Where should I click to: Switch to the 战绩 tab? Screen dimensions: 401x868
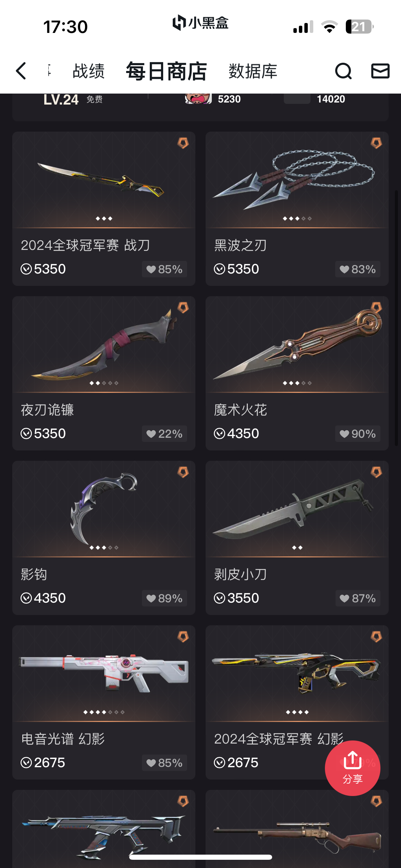(88, 71)
